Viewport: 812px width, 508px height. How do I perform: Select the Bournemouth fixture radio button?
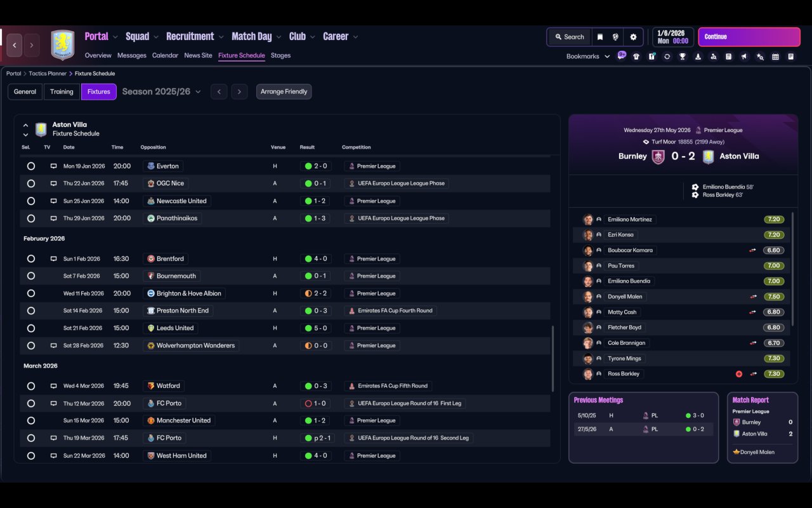tap(31, 276)
